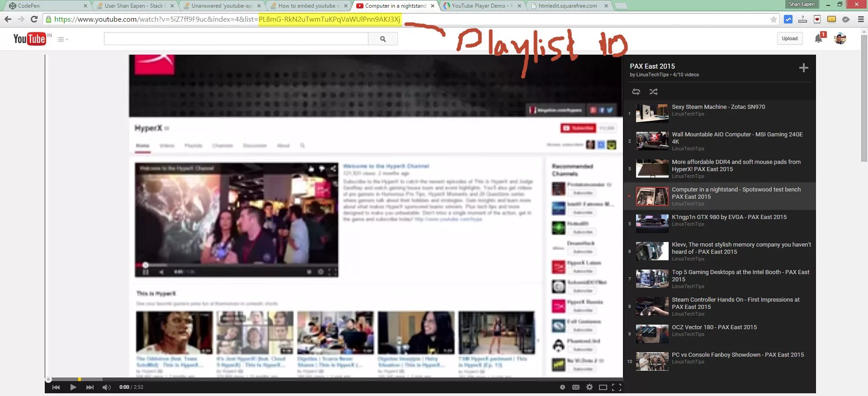Switch to the Unanswered 'youtube-api' tab
Screen dimensions: 868x396
[x=222, y=6]
